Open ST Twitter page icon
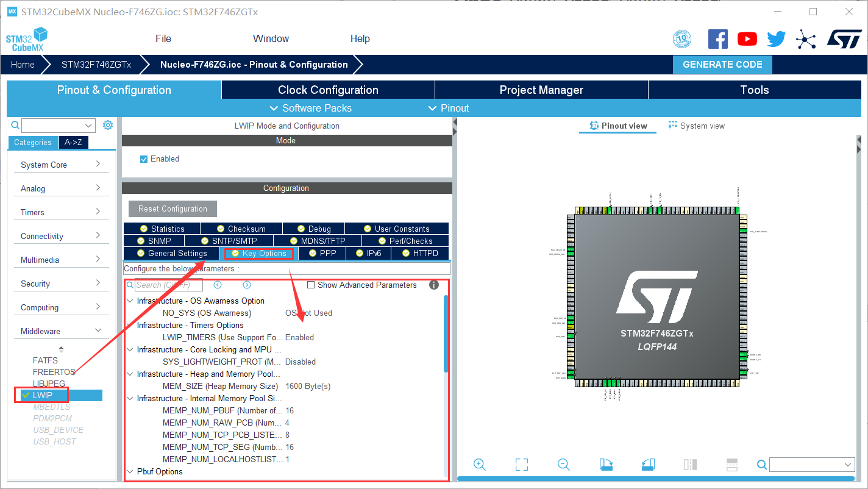 click(777, 39)
